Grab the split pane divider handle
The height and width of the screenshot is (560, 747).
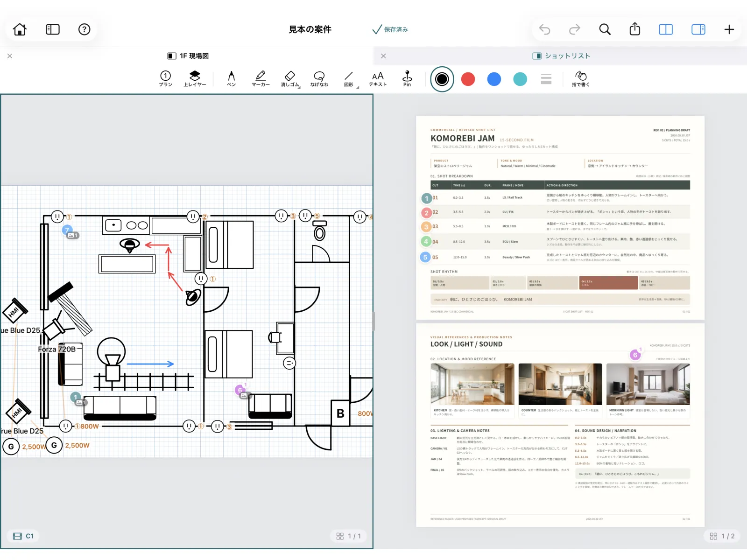(x=373, y=321)
